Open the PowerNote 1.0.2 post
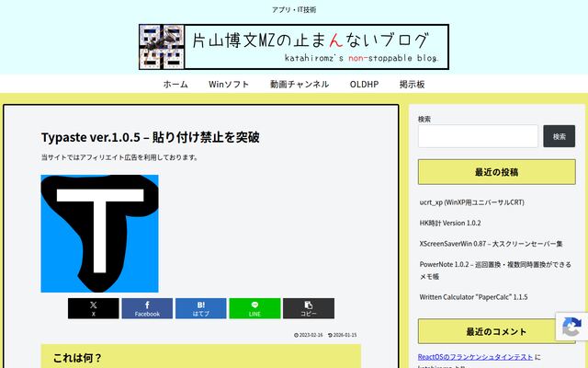Image resolution: width=588 pixels, height=368 pixels. [x=495, y=270]
